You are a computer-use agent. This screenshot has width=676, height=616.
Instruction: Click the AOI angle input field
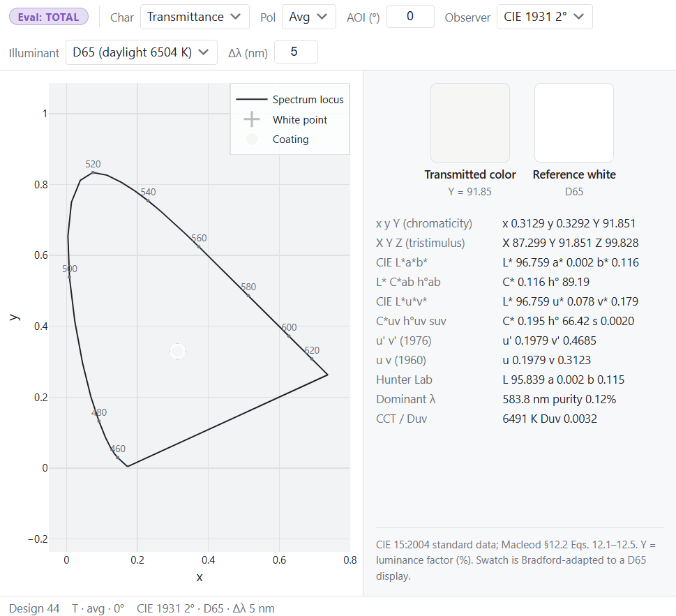(x=410, y=16)
